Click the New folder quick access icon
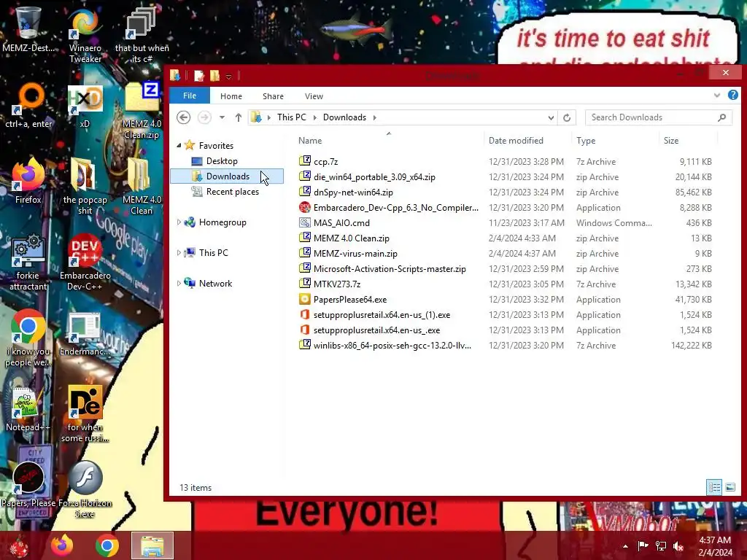This screenshot has width=747, height=560. tap(215, 76)
